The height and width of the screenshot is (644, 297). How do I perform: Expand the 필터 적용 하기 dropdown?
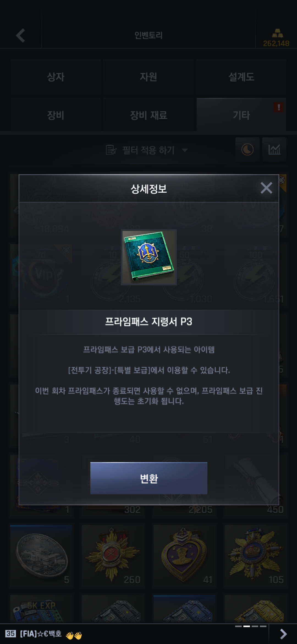point(147,150)
